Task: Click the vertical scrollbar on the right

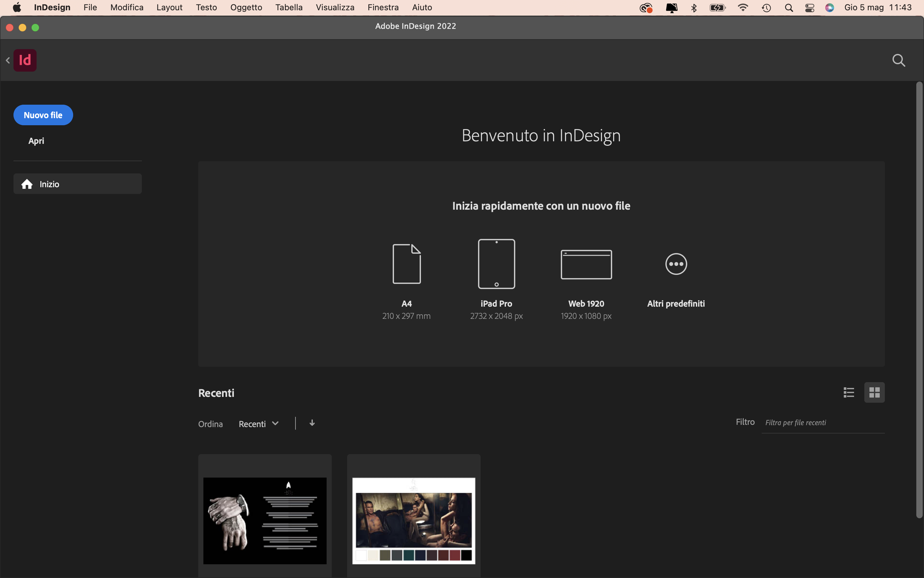Action: [920, 300]
